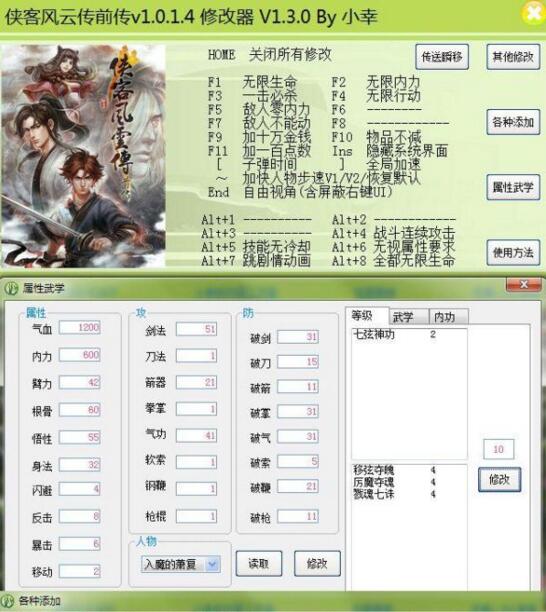Image resolution: width=546 pixels, height=612 pixels.
Task: Switch to the 内功 tab
Action: tap(448, 317)
